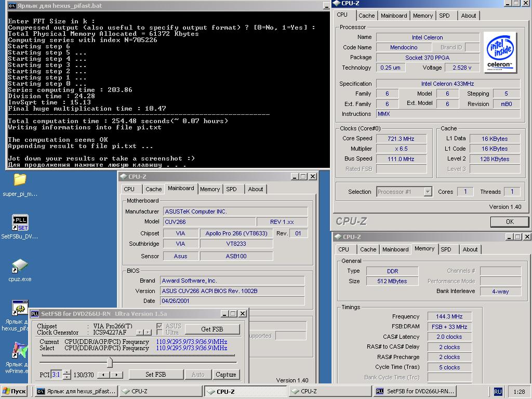
Task: Open Memory tab in top CPU-Z CPU window
Action: (x=423, y=16)
